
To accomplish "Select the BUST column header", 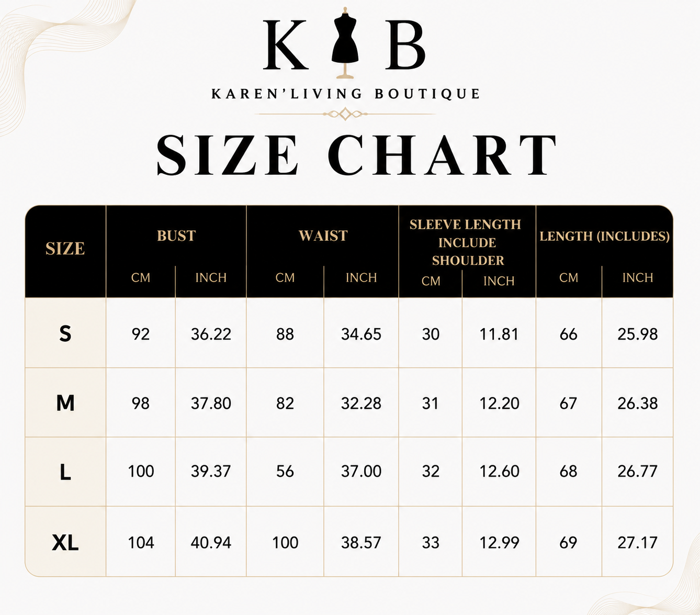I will pos(176,236).
